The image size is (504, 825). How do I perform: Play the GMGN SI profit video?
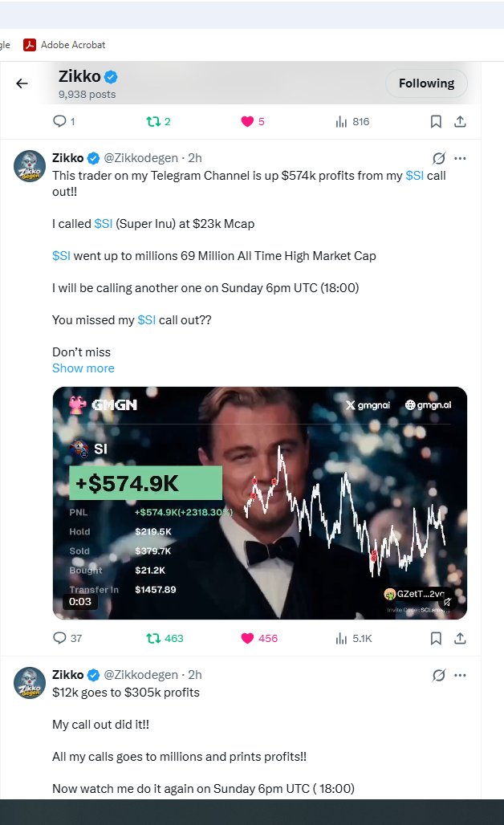pyautogui.click(x=260, y=503)
